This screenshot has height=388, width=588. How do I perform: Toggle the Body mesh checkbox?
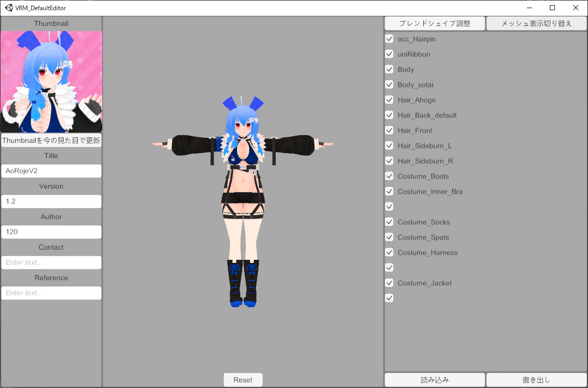coord(389,69)
